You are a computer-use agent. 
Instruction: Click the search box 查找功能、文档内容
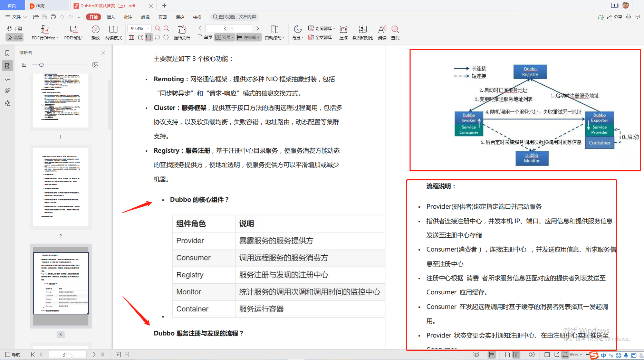234,17
